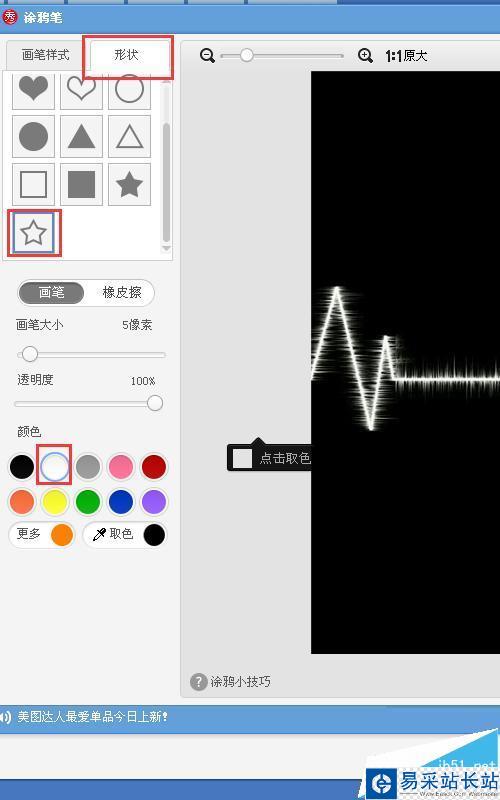The image size is (500, 800).
Task: Click the zoom out magnifier icon
Action: [207, 55]
